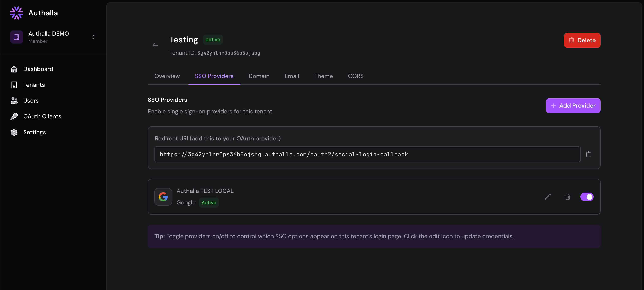The width and height of the screenshot is (644, 290).
Task: Click the Add Provider button
Action: [x=573, y=105]
